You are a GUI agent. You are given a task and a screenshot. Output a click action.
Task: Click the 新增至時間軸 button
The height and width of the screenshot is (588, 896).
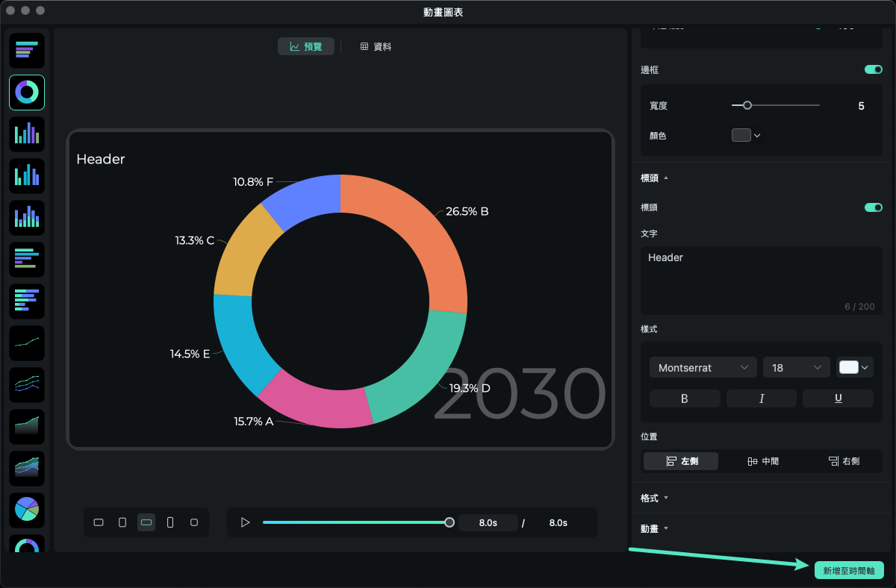849,570
